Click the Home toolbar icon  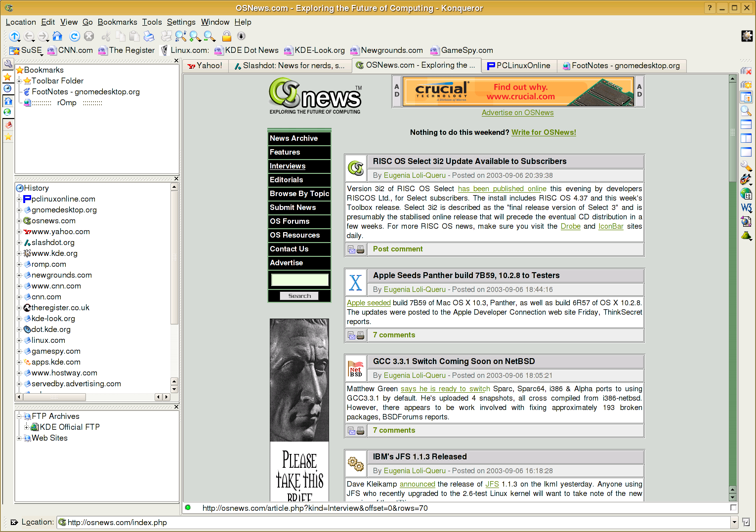57,36
